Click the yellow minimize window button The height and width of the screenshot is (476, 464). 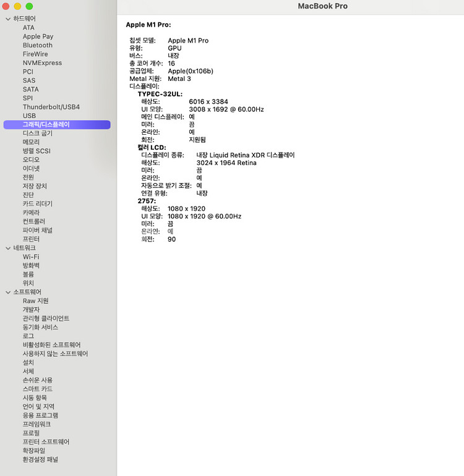click(17, 6)
